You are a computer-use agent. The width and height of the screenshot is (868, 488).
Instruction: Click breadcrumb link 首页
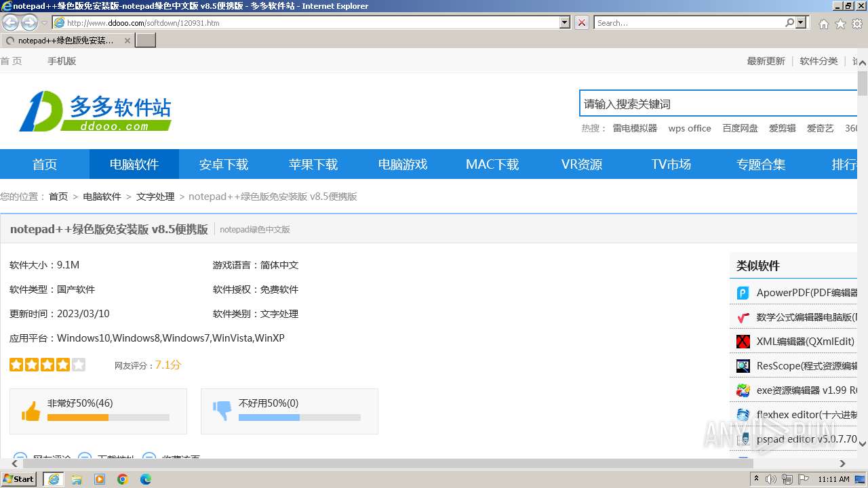click(58, 197)
